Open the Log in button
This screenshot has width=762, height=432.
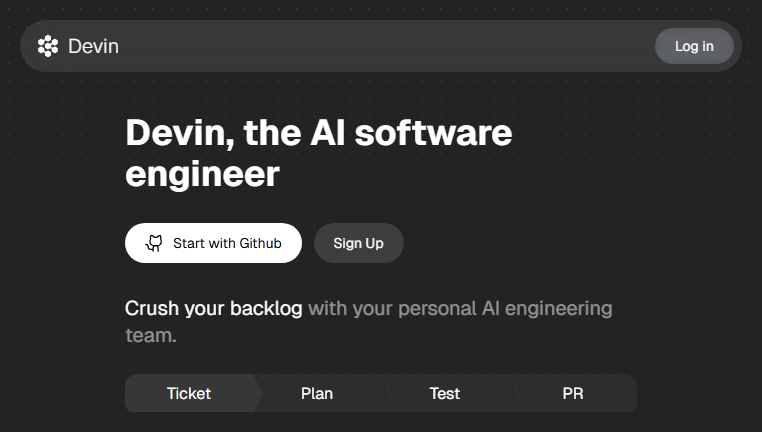(694, 46)
